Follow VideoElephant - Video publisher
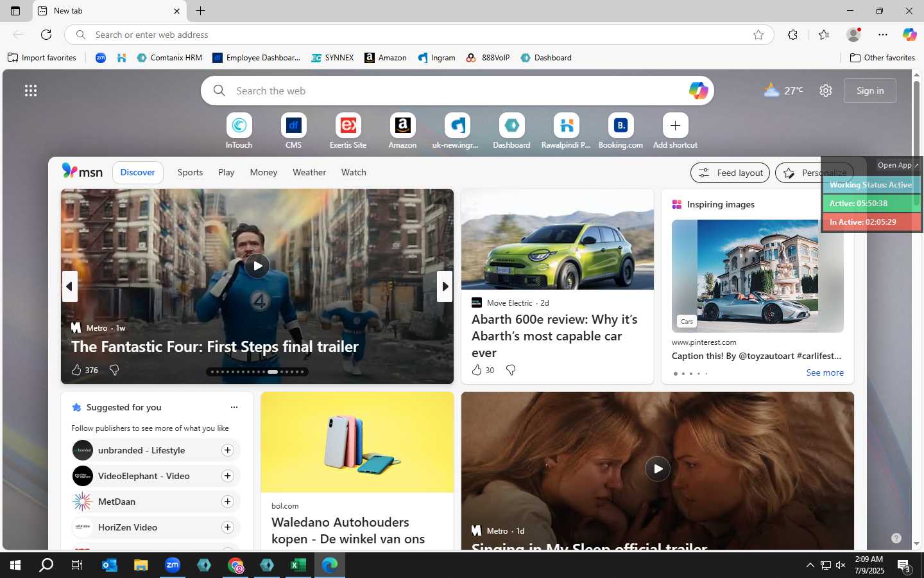 coord(227,476)
